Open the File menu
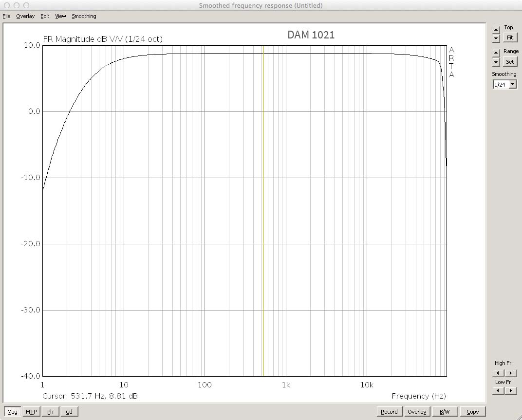The image size is (522, 420). [x=6, y=16]
